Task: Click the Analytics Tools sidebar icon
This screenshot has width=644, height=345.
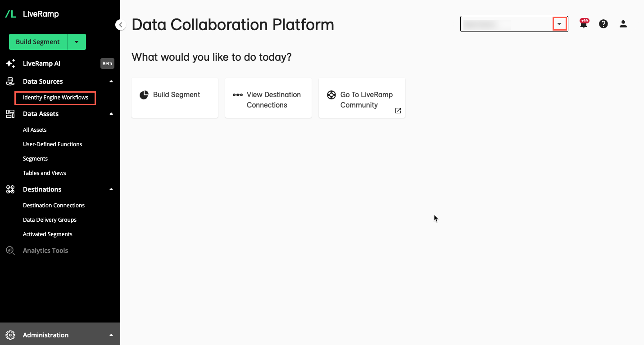Action: [10, 250]
